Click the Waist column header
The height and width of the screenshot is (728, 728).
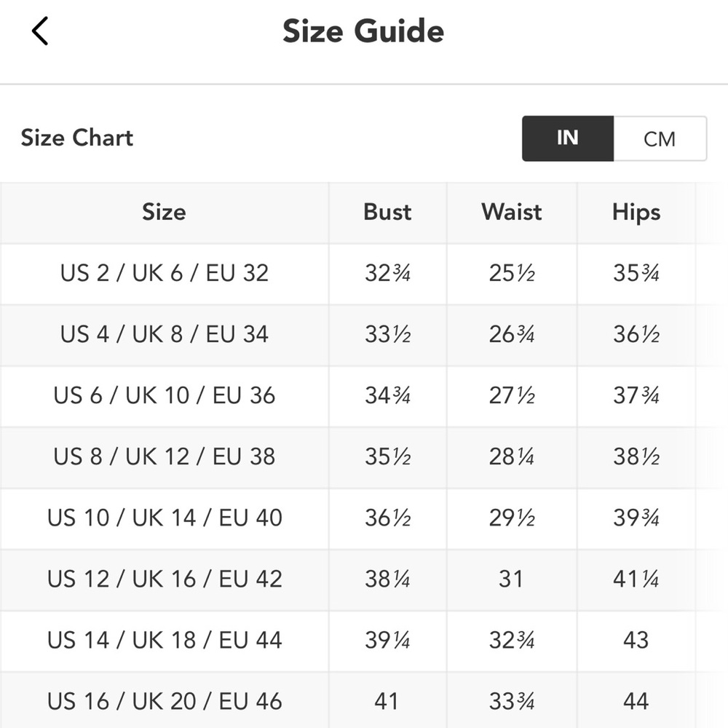pyautogui.click(x=512, y=212)
